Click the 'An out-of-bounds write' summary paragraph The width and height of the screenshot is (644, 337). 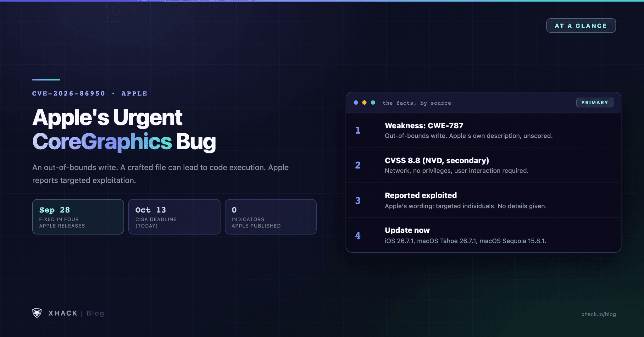[x=160, y=174]
